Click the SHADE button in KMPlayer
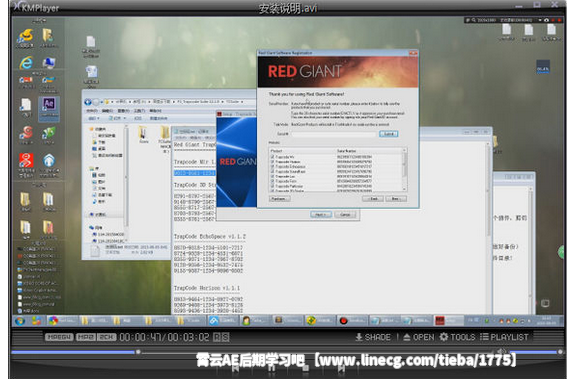 [373, 337]
